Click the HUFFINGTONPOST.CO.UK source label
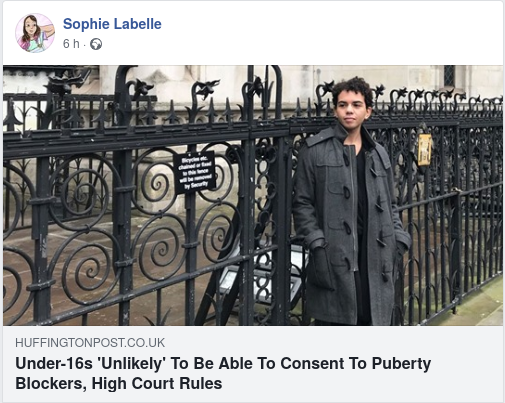This screenshot has width=505, height=403. pyautogui.click(x=90, y=343)
